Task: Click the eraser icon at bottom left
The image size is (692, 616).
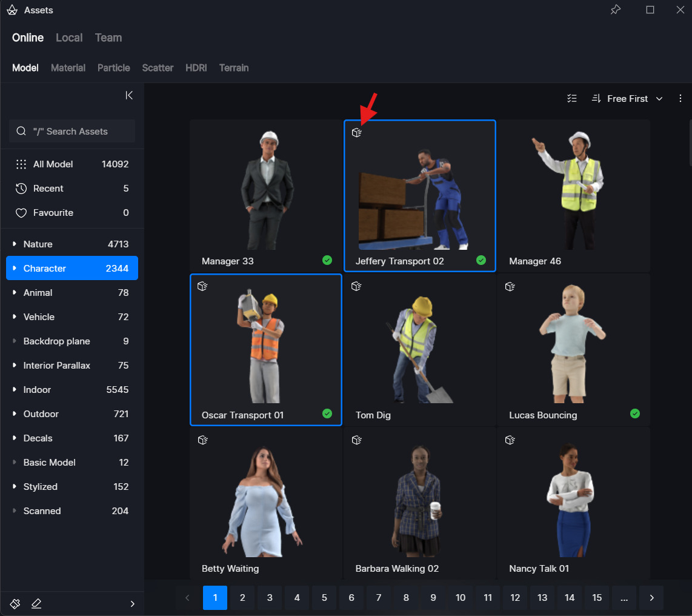Action: 36,603
